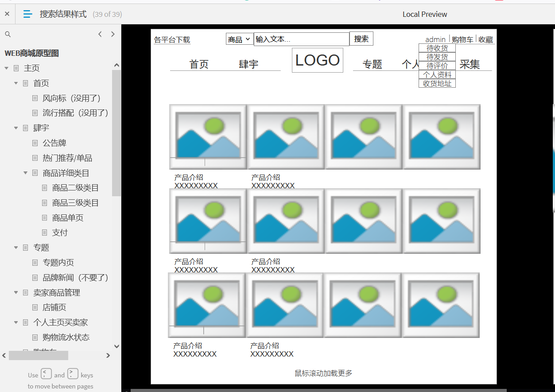This screenshot has height=392, width=555.
Task: Click page icon next to 商品三级类目
Action: tap(44, 203)
